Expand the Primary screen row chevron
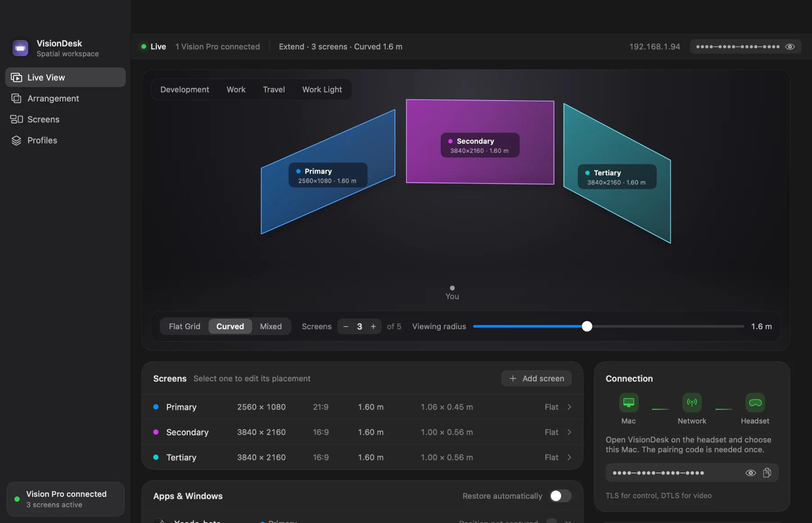The width and height of the screenshot is (812, 523). pos(569,407)
